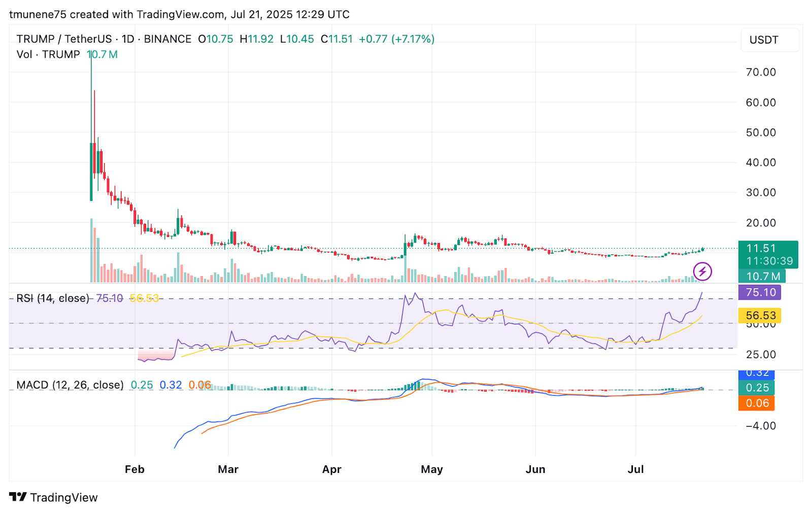Click the 70.00 price axis tick
The image size is (812, 513).
pos(761,72)
